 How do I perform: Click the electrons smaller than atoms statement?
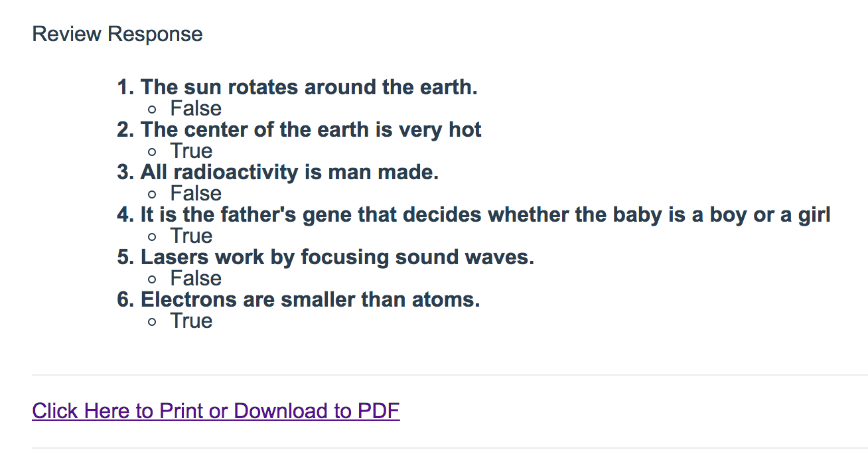click(310, 299)
